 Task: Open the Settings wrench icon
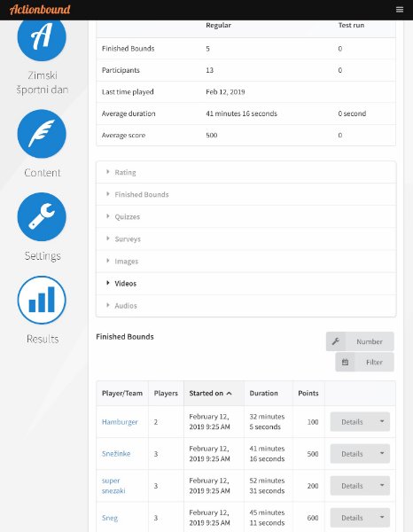[x=42, y=217]
